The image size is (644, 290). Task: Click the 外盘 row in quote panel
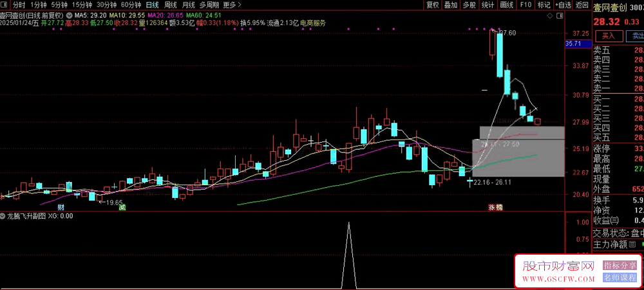618,189
